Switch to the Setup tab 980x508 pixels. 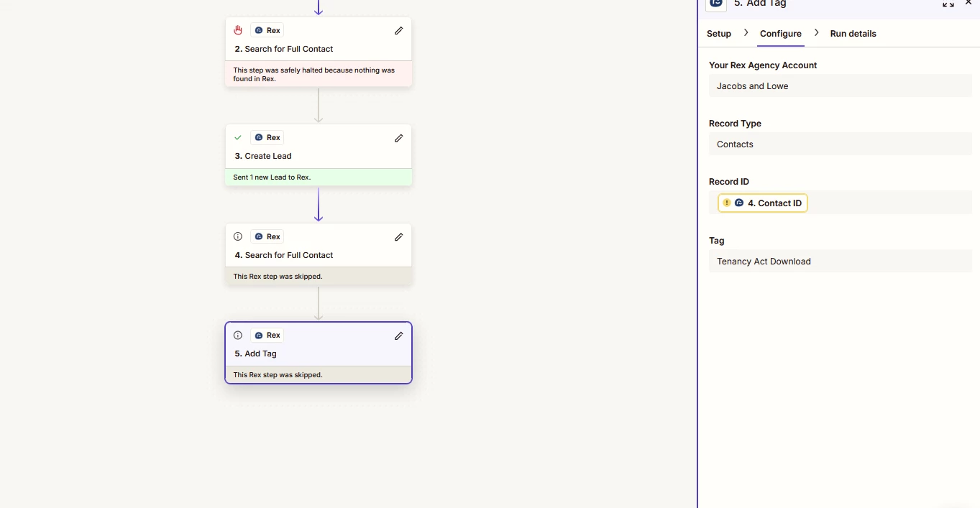[x=719, y=34]
